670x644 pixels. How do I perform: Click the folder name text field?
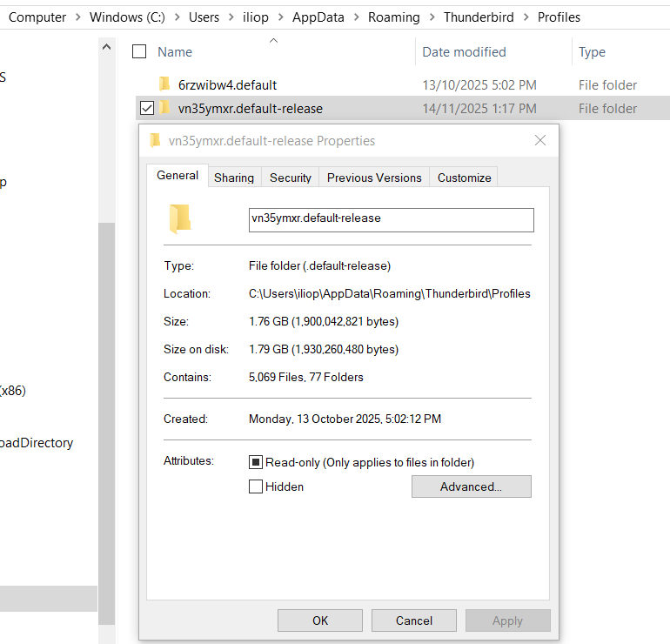click(391, 219)
